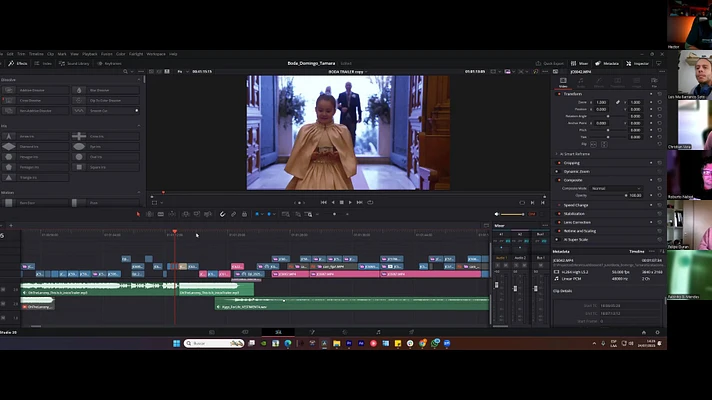Select the Diamond Iris transition
Image resolution: width=712 pixels, height=400 pixels.
coord(35,147)
